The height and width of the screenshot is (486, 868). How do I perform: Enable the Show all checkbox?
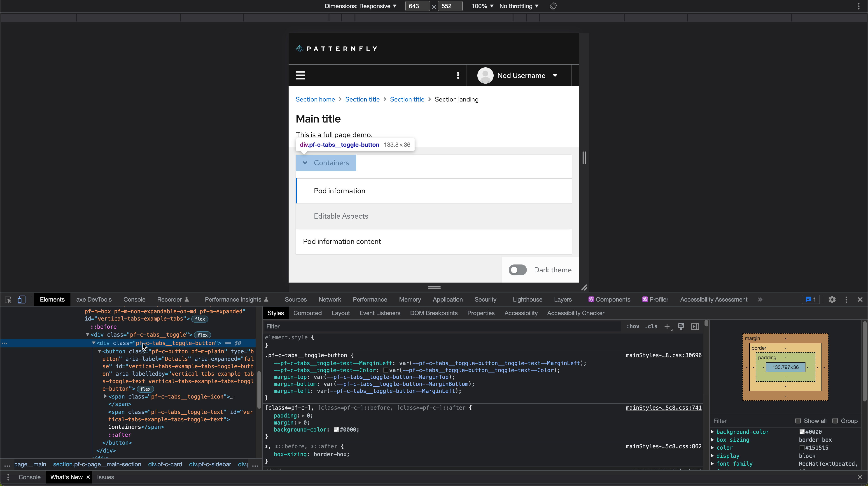point(798,421)
